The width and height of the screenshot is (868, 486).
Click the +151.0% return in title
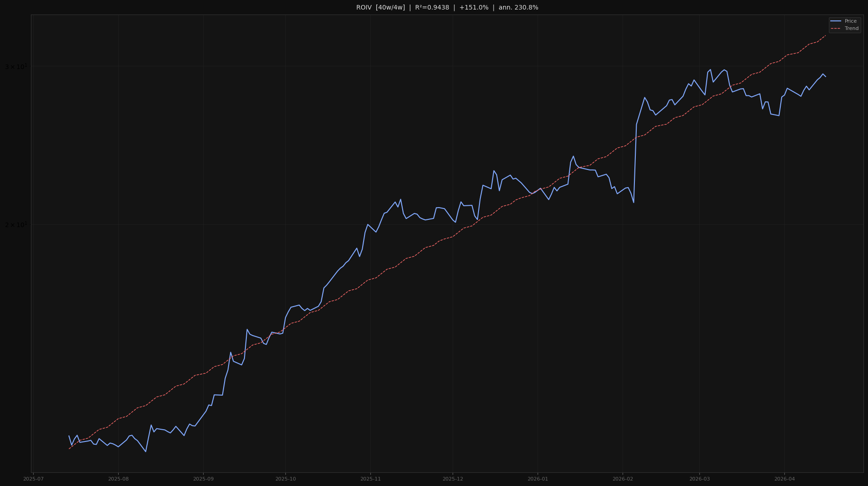click(x=474, y=8)
